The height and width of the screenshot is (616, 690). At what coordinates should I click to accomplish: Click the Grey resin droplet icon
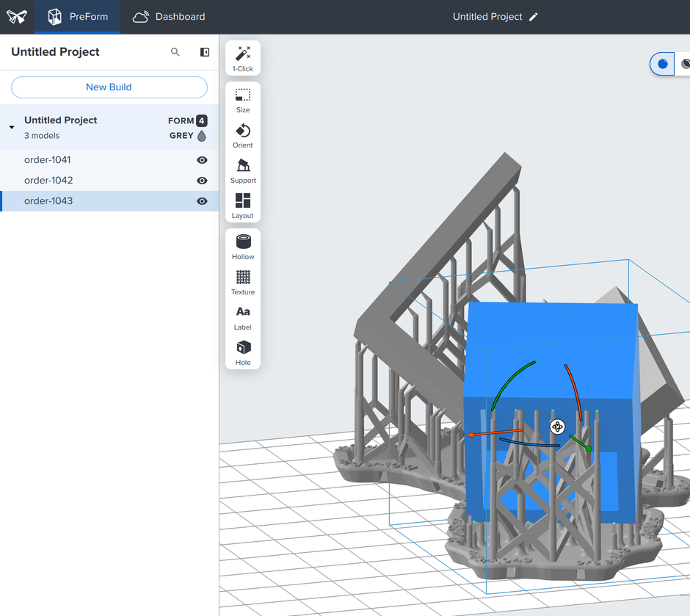[x=202, y=136]
